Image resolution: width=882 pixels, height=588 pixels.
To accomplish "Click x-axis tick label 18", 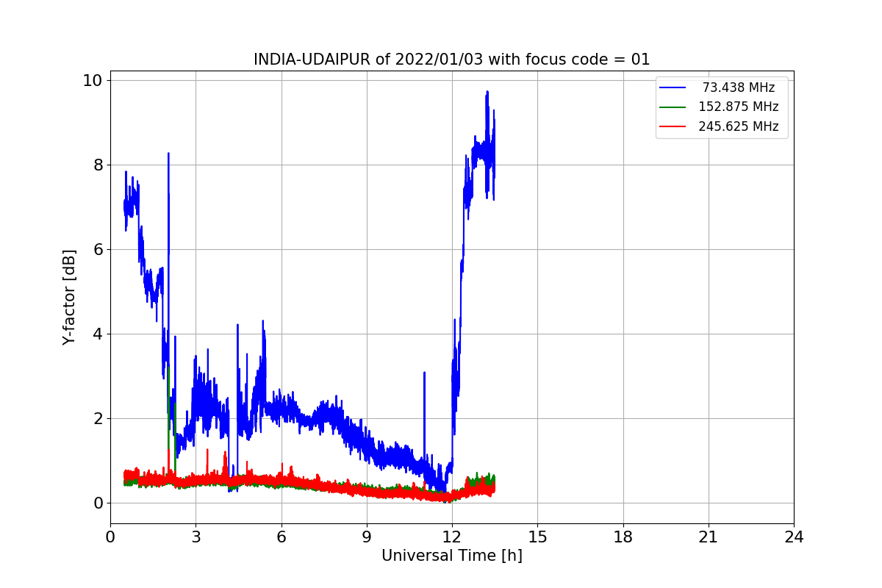I will click(623, 537).
